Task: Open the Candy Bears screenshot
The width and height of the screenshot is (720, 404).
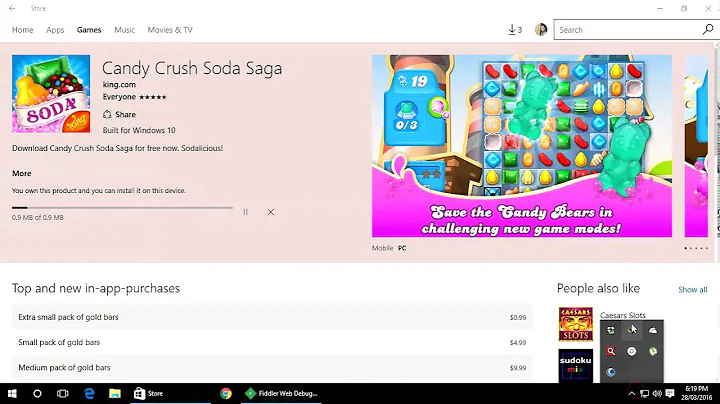Action: click(522, 146)
